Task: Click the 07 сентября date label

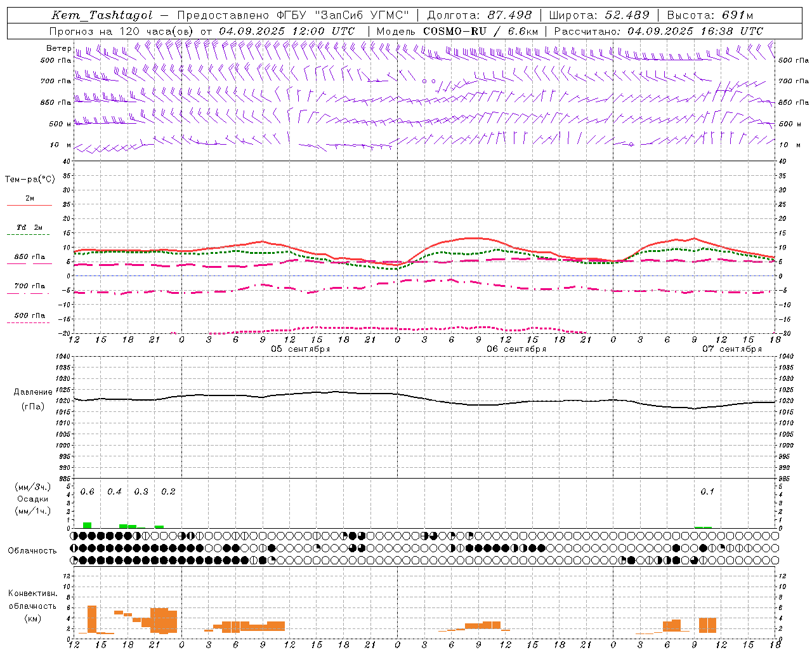Action: click(x=731, y=349)
